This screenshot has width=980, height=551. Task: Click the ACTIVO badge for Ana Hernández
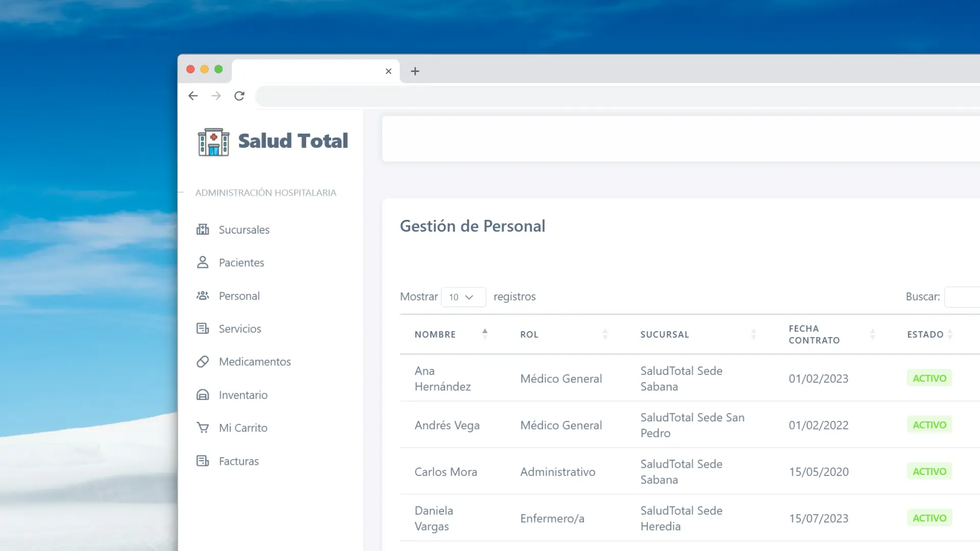(929, 378)
